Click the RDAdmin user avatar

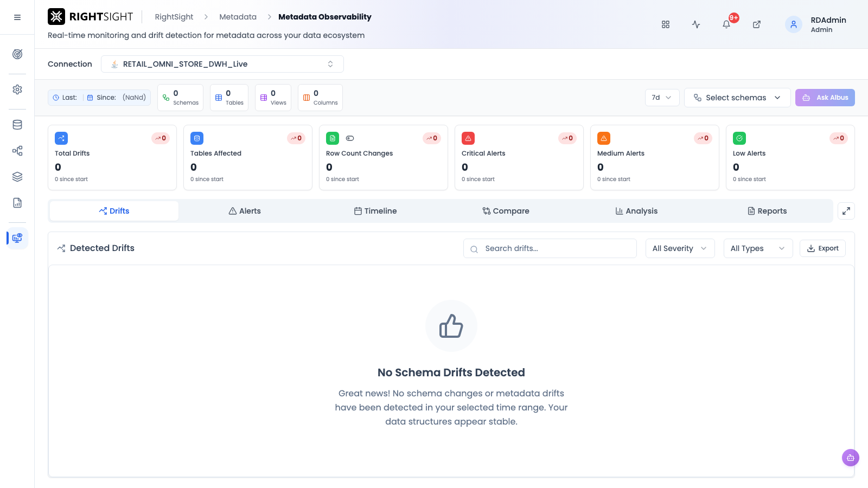pos(794,24)
